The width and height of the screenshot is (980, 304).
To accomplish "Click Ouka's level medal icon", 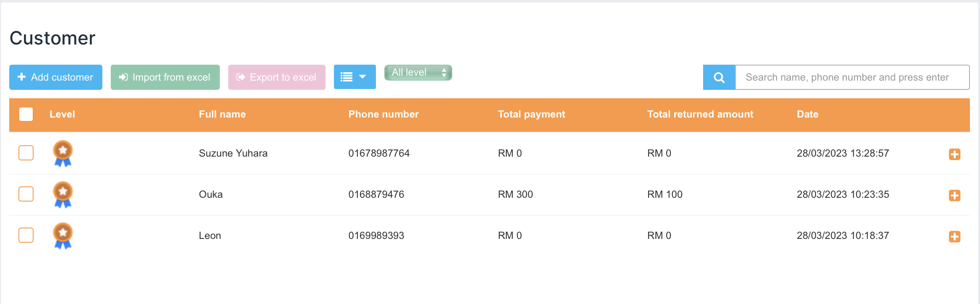I will 63,194.
